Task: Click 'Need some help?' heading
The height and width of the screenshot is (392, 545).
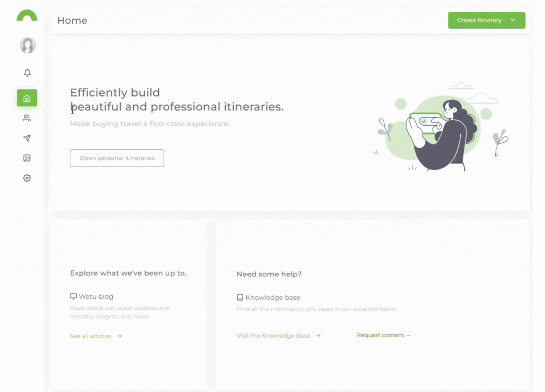Action: click(269, 274)
